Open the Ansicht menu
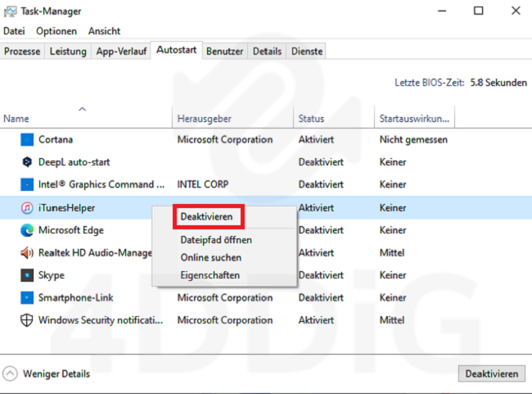This screenshot has height=394, width=532. coord(104,31)
